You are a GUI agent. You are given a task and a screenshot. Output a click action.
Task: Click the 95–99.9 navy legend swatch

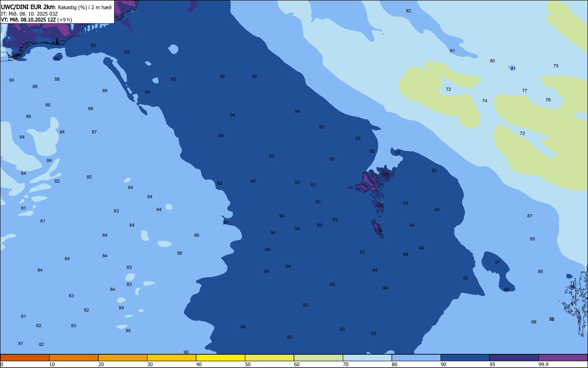coord(514,357)
